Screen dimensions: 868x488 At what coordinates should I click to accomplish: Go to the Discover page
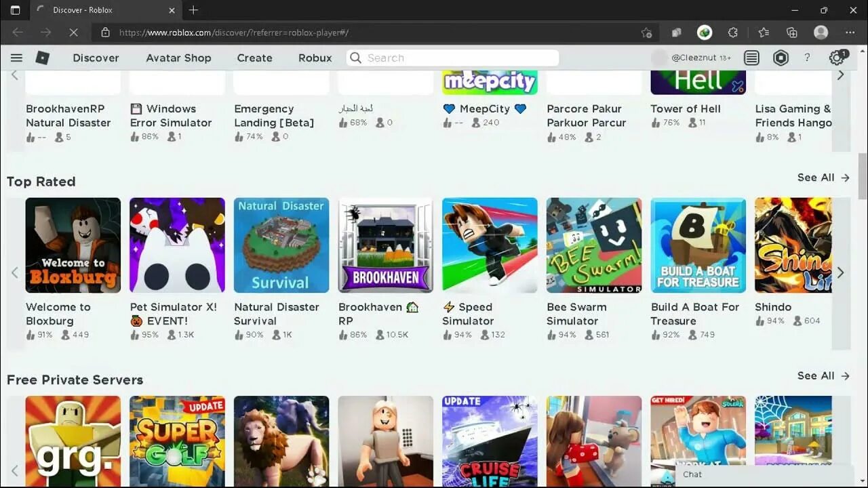(x=96, y=58)
